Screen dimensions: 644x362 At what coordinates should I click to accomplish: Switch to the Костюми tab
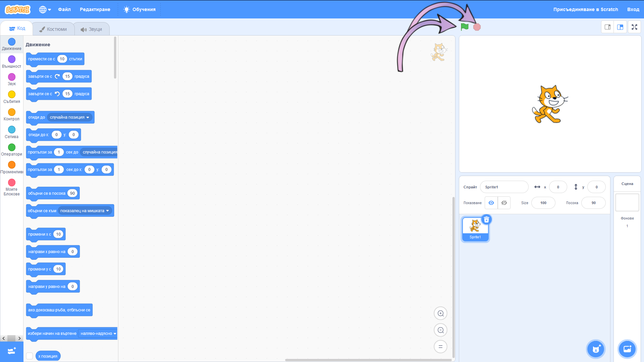[x=53, y=29]
